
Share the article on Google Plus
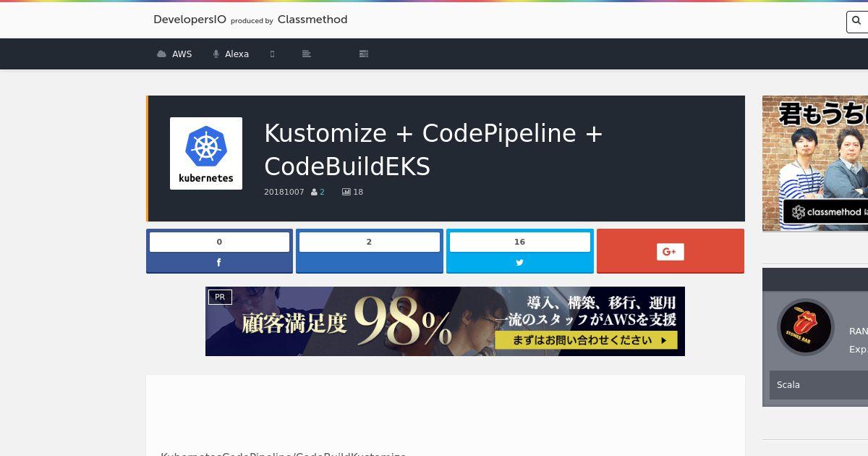coord(671,251)
